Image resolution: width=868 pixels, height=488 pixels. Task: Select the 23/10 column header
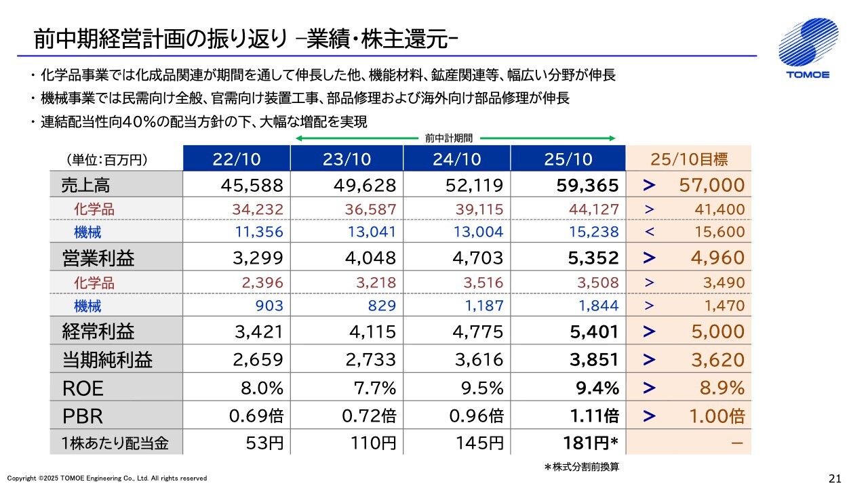[x=347, y=159]
